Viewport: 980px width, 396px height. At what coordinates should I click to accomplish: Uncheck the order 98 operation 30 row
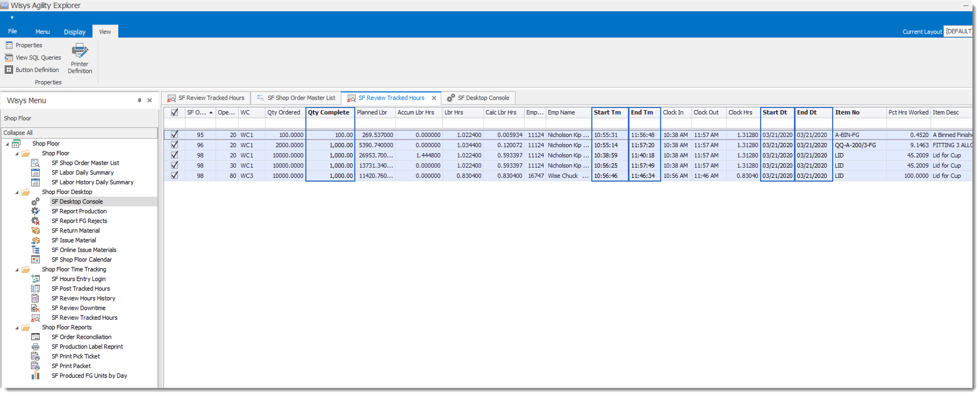point(175,165)
